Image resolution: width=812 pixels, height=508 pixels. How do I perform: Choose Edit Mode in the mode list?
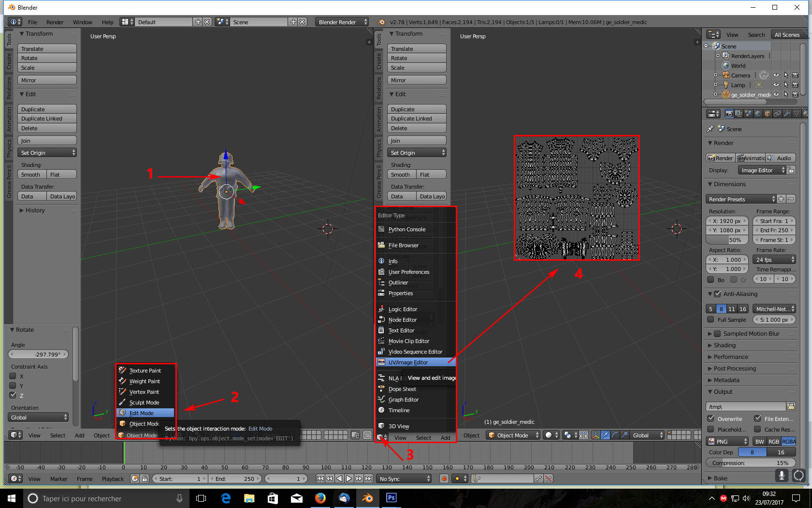145,413
